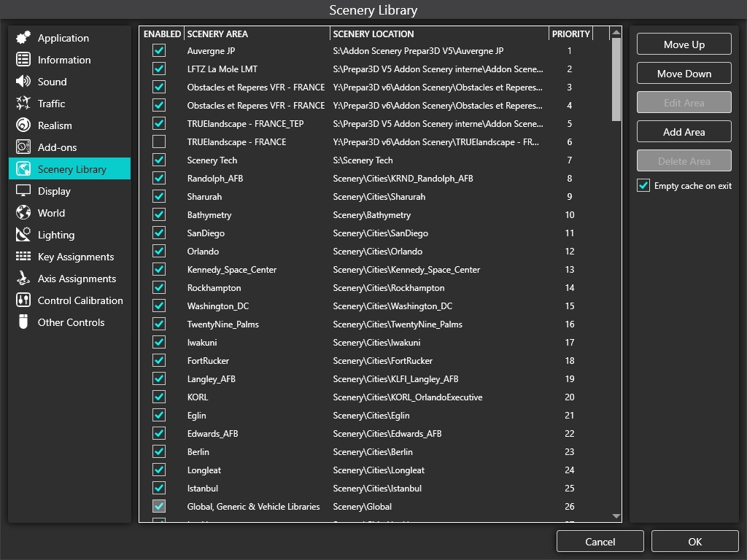This screenshot has width=747, height=560.
Task: Select the SanDiego scenery area row
Action: click(x=374, y=233)
